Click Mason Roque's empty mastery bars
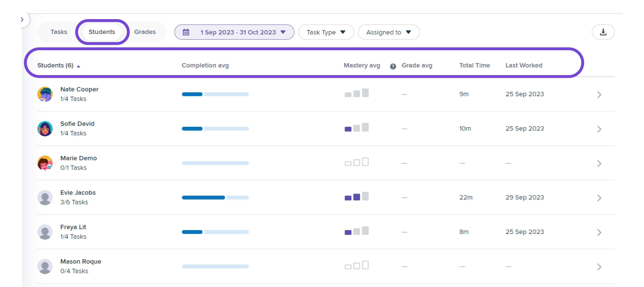The width and height of the screenshot is (644, 287). coord(357,265)
